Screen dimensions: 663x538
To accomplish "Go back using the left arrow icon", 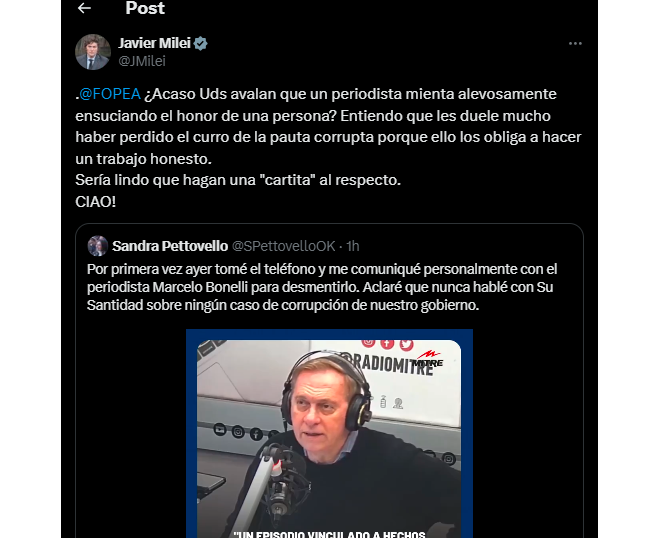I will coord(84,8).
